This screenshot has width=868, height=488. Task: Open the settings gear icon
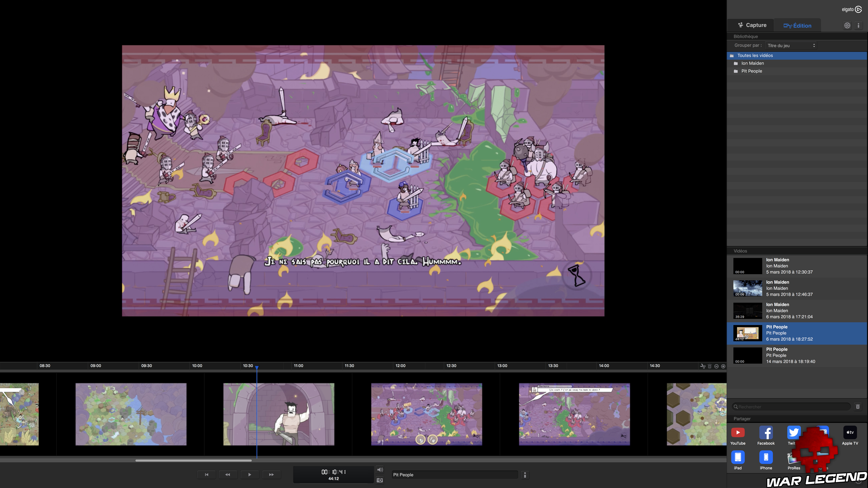click(x=847, y=26)
